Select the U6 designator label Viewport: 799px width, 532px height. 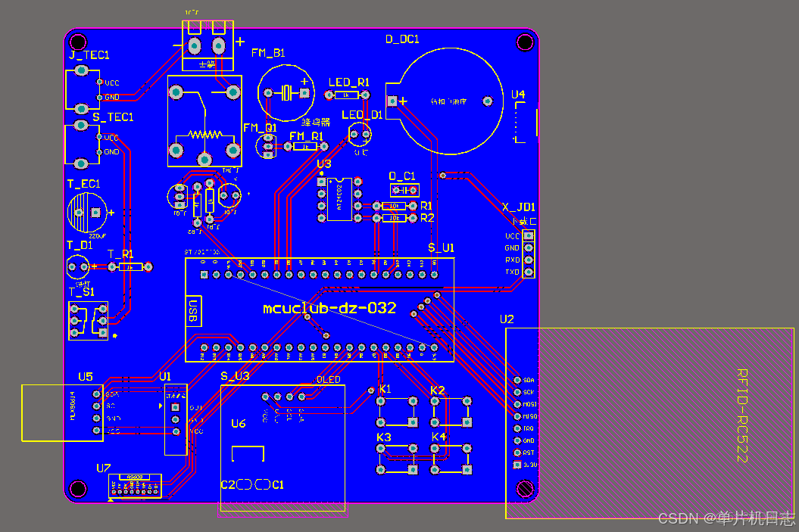tap(238, 424)
